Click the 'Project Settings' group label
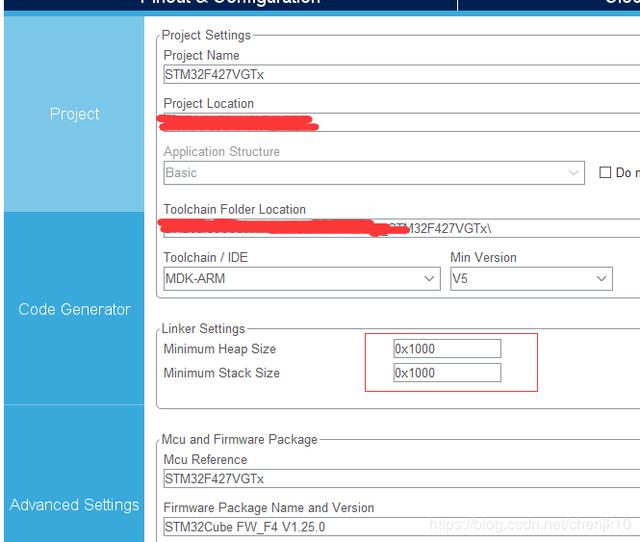The height and width of the screenshot is (542, 640). pyautogui.click(x=206, y=35)
